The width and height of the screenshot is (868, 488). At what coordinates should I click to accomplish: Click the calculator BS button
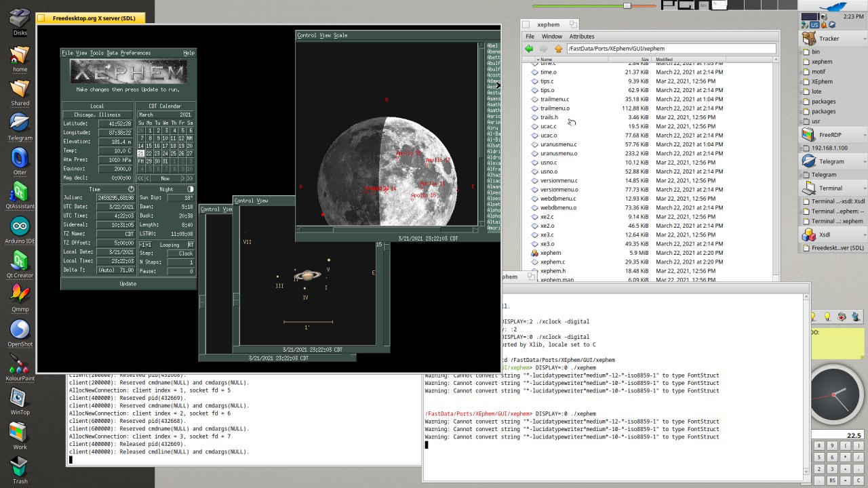pos(832,481)
